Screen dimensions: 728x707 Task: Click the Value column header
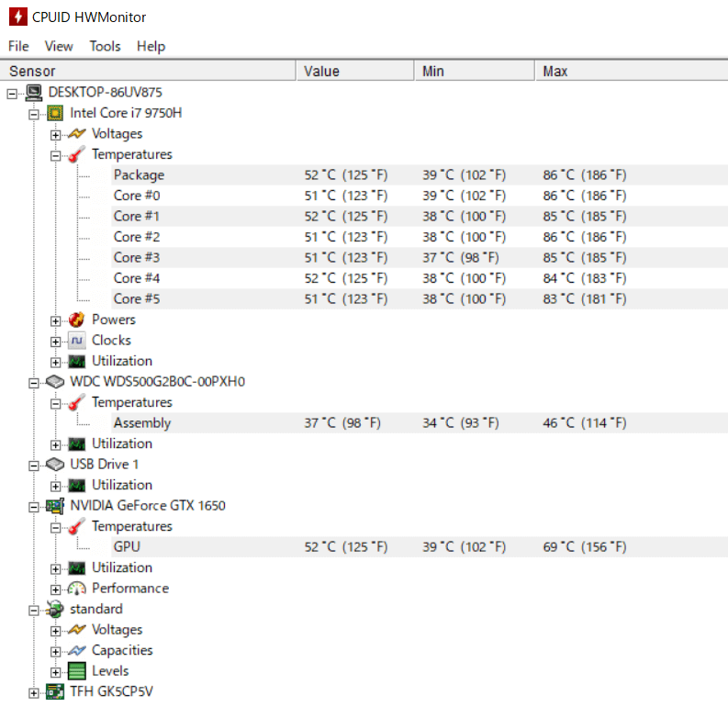(355, 71)
